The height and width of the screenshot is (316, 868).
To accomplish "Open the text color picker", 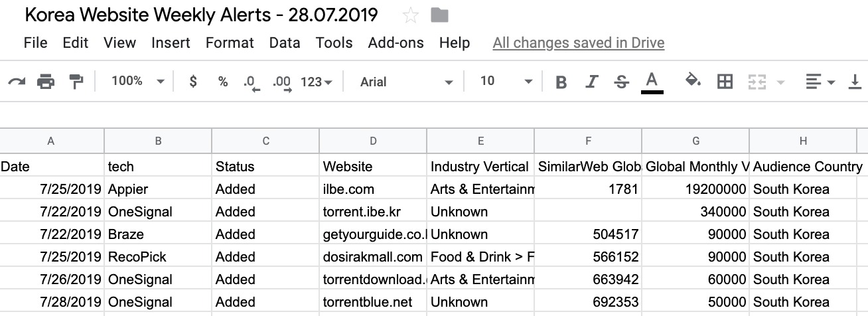I will (x=652, y=82).
